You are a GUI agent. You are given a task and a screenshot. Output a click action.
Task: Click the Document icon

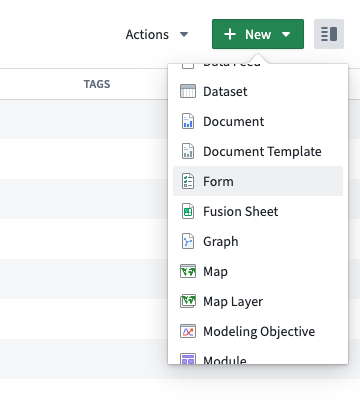pos(188,121)
